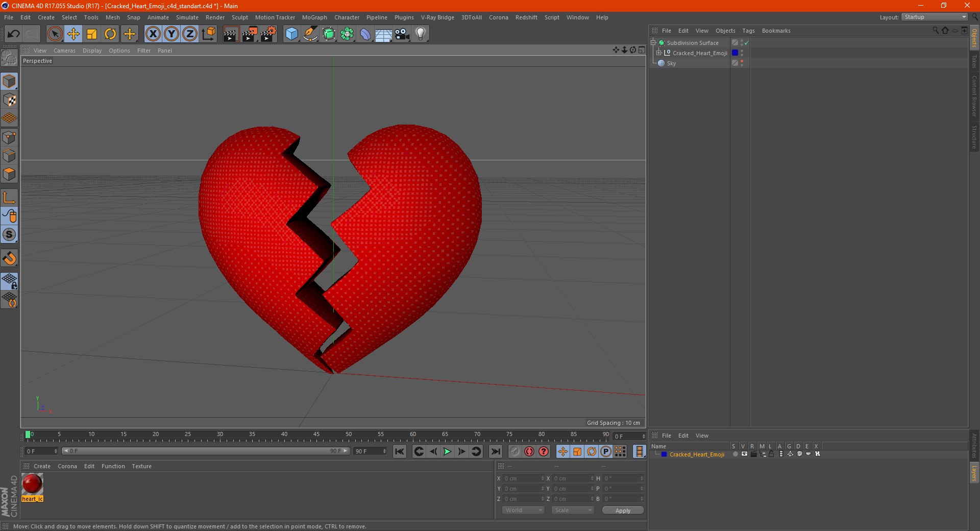The image size is (980, 531).
Task: Play the animation forward
Action: pos(447,451)
